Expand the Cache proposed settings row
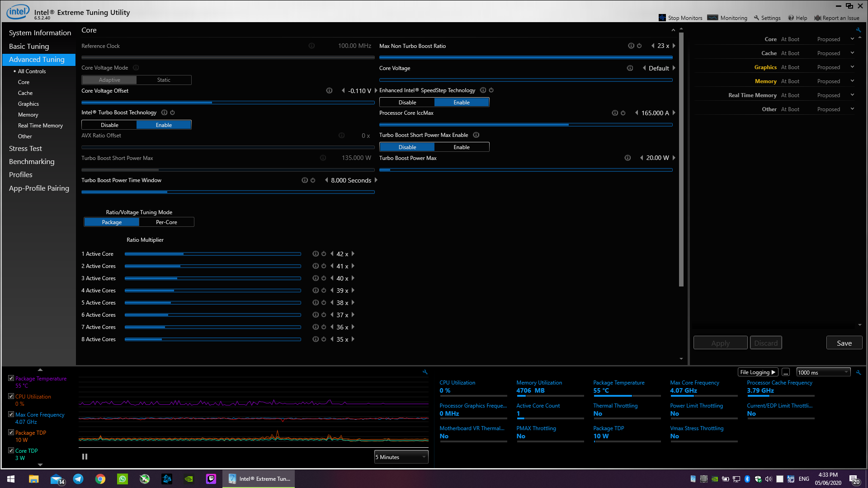The height and width of the screenshot is (488, 868). point(852,53)
